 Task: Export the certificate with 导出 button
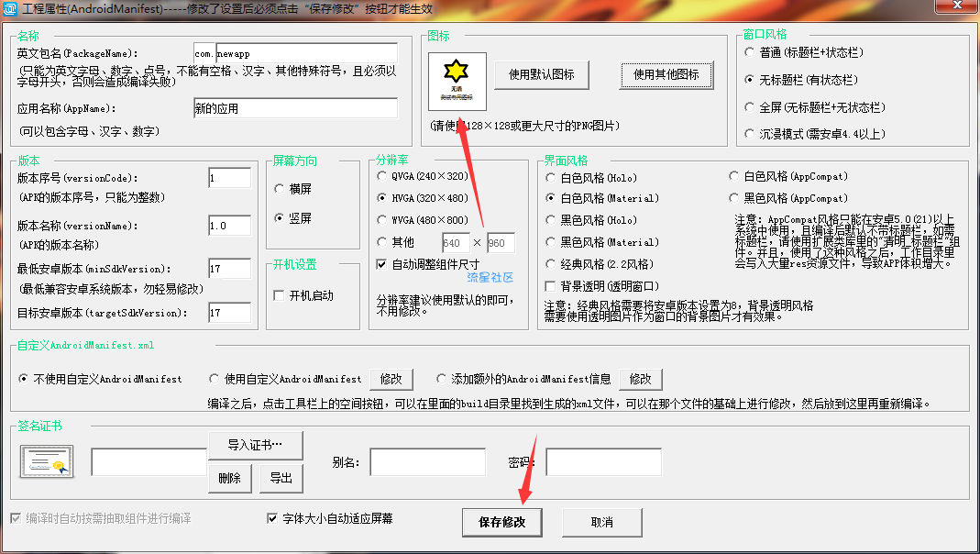coord(281,479)
